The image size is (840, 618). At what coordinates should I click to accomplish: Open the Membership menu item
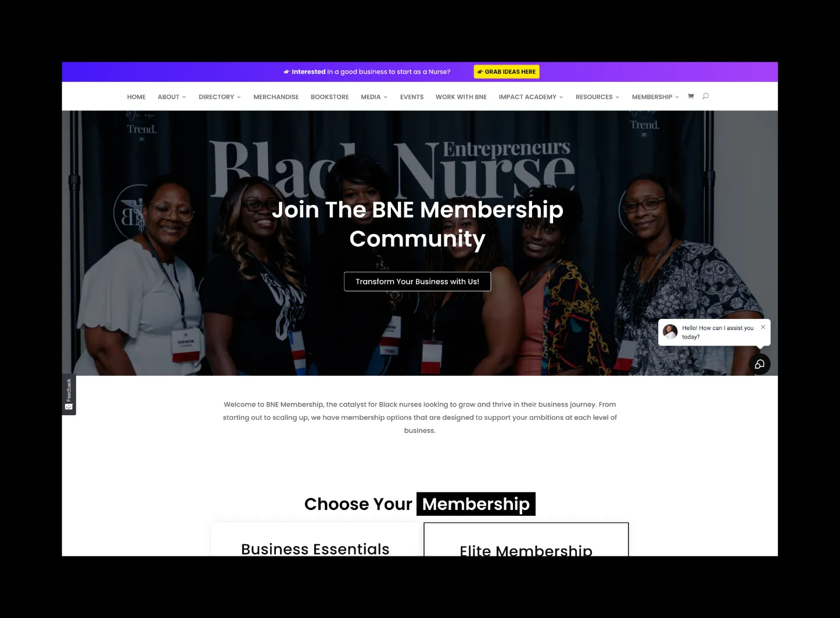coord(655,97)
